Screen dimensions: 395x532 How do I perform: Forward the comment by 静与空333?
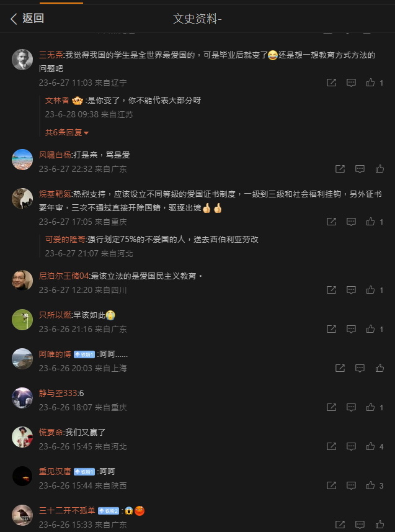click(x=331, y=407)
